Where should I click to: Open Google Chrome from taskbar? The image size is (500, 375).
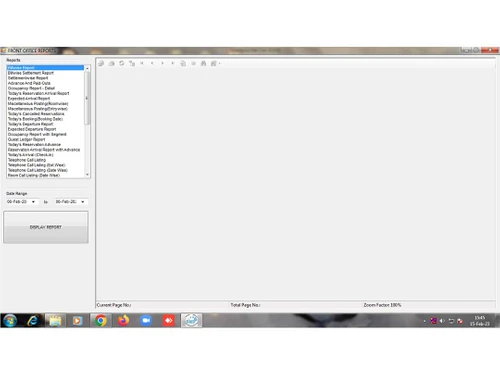pyautogui.click(x=100, y=321)
